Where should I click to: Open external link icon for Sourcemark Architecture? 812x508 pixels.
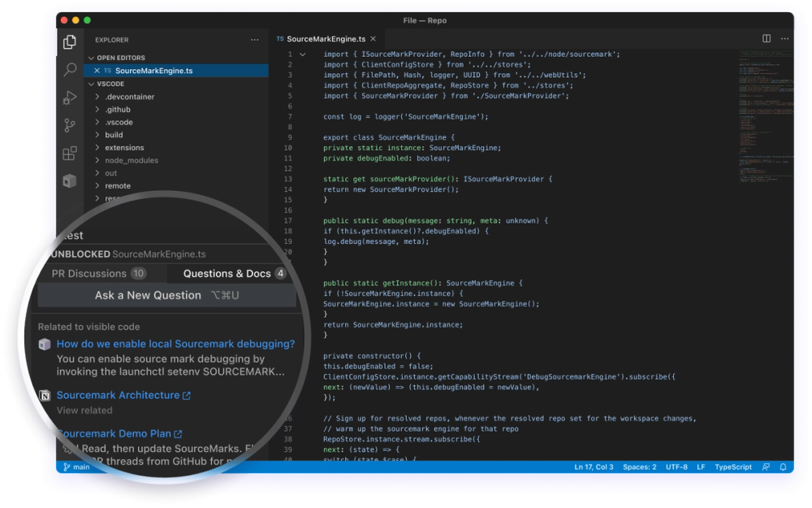[187, 396]
